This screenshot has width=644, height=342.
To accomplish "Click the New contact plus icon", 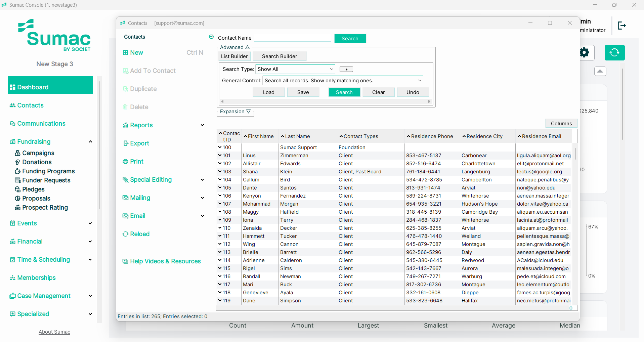I will tap(125, 53).
